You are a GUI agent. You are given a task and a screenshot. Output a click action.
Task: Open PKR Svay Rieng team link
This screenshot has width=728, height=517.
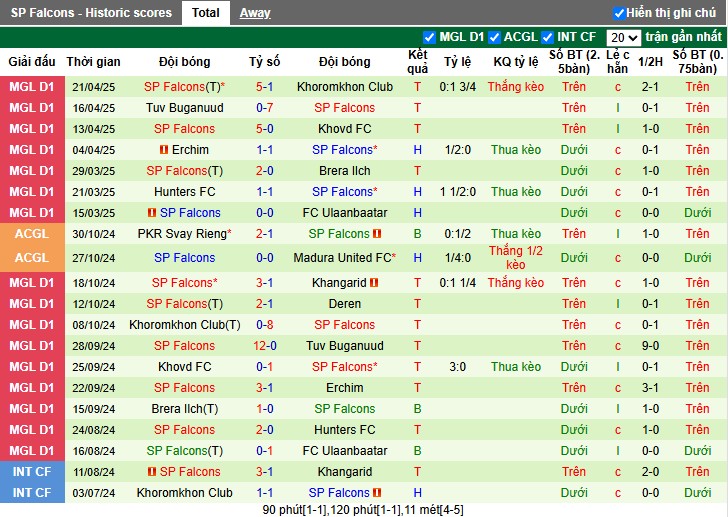tap(182, 234)
